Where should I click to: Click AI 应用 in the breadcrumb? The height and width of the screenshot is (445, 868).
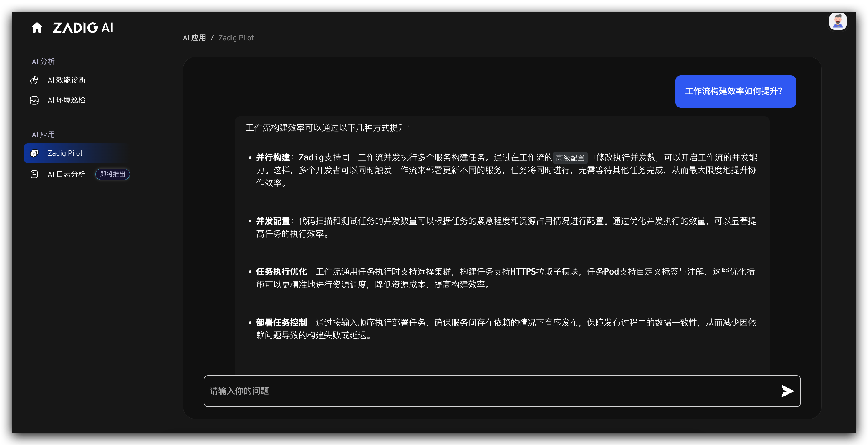pos(194,38)
